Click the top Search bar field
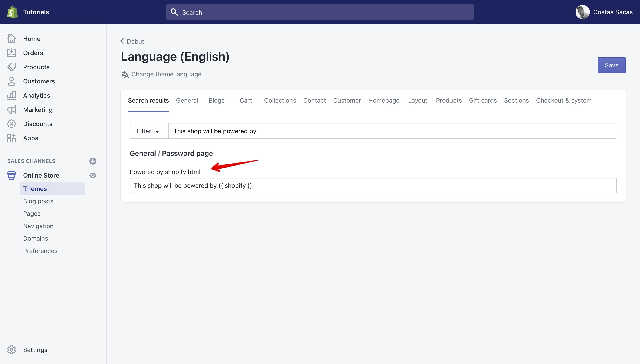This screenshot has width=640, height=364. click(x=320, y=12)
